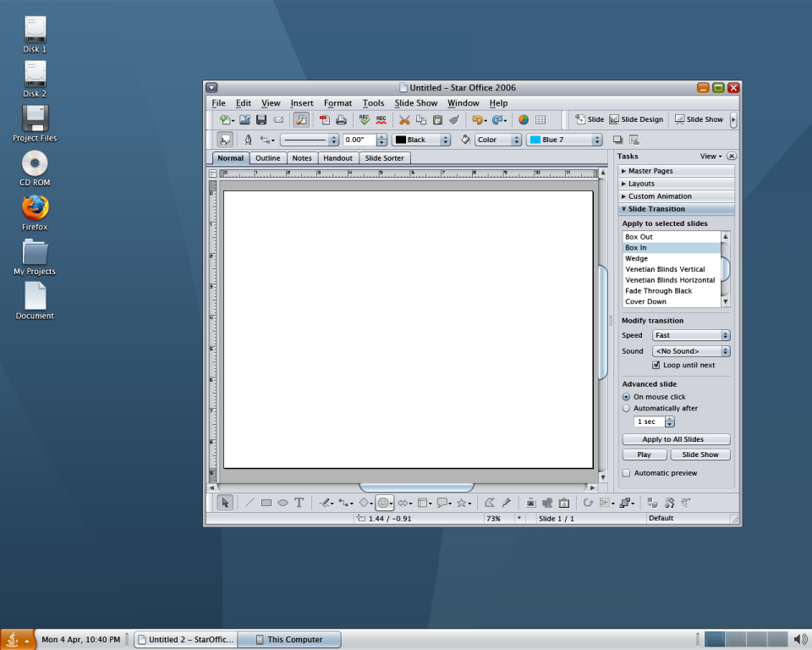812x650 pixels.
Task: Toggle the Loop until next checkbox
Action: [x=656, y=366]
